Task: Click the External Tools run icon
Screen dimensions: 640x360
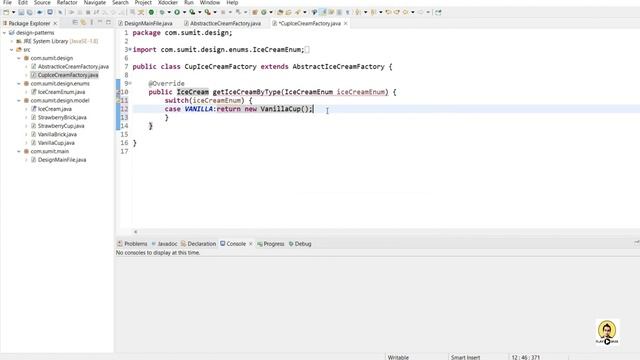Action: tap(208, 12)
